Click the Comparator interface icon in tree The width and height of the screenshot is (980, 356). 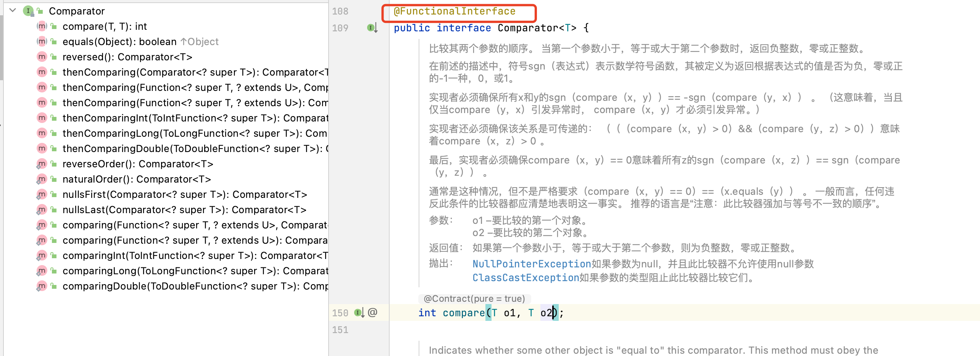tap(28, 11)
